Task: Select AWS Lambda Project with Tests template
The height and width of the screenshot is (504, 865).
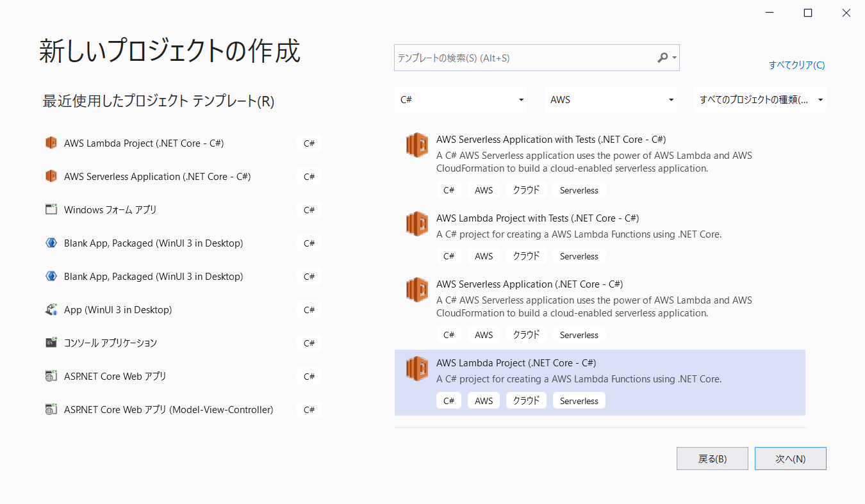Action: (600, 237)
